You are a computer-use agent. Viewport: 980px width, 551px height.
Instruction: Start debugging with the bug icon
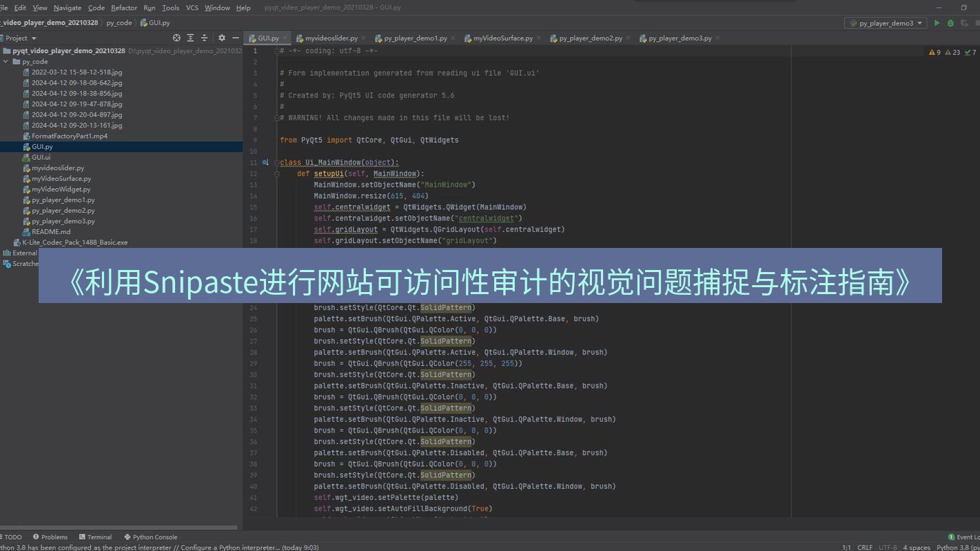pos(950,23)
